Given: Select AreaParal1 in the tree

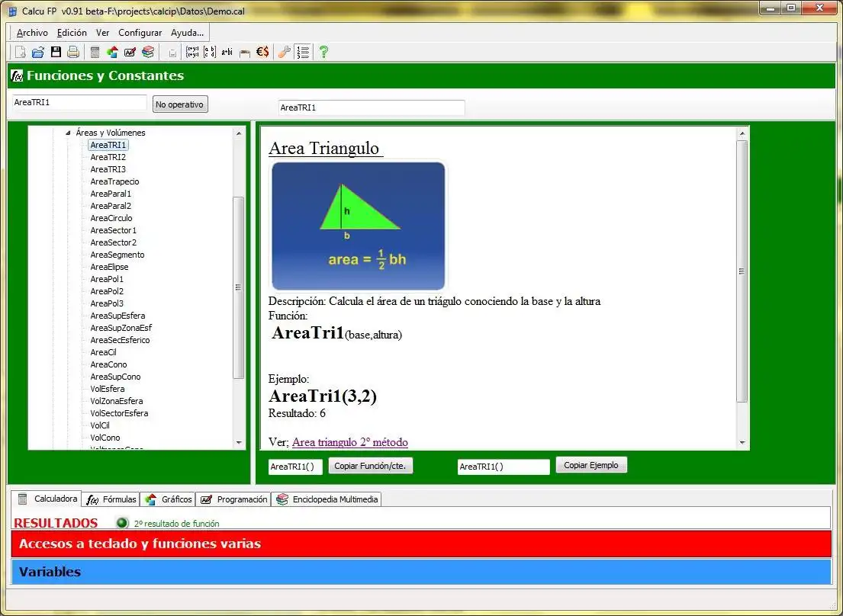Looking at the screenshot, I should [x=111, y=194].
